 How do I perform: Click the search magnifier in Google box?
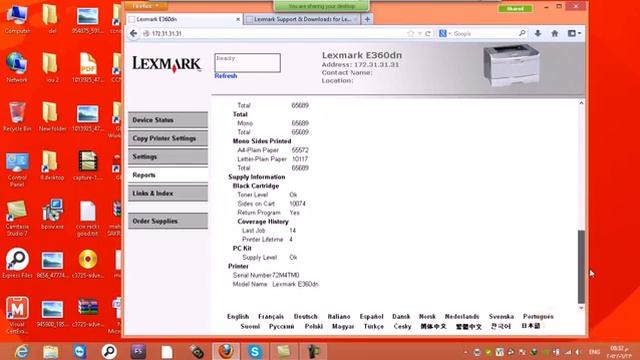pos(522,33)
